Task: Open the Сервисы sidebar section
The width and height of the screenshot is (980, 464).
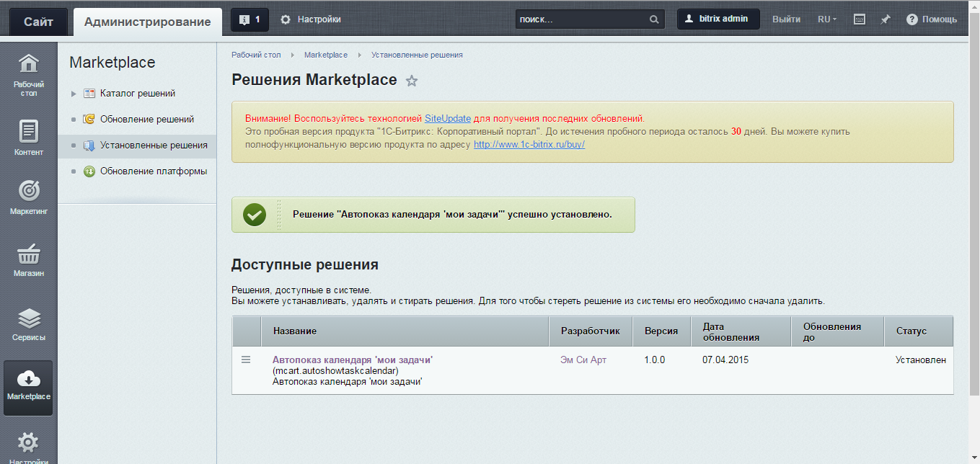Action: 28,324
